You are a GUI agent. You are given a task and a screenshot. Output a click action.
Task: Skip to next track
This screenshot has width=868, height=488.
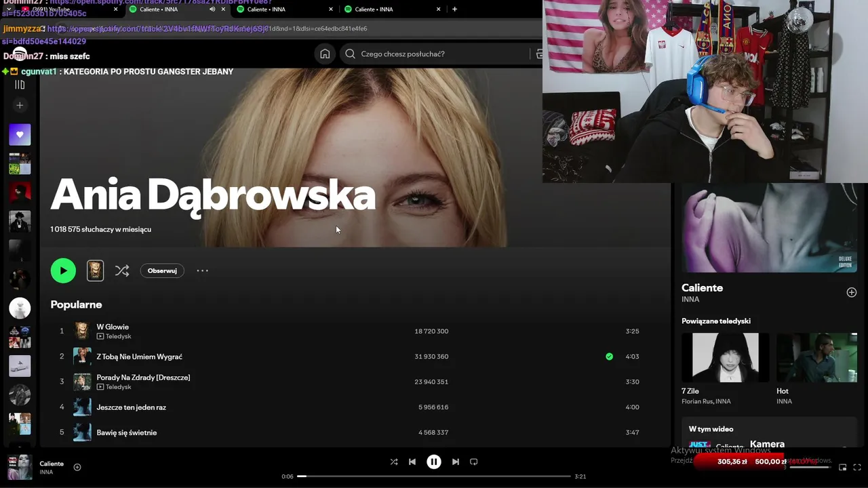coord(456,462)
